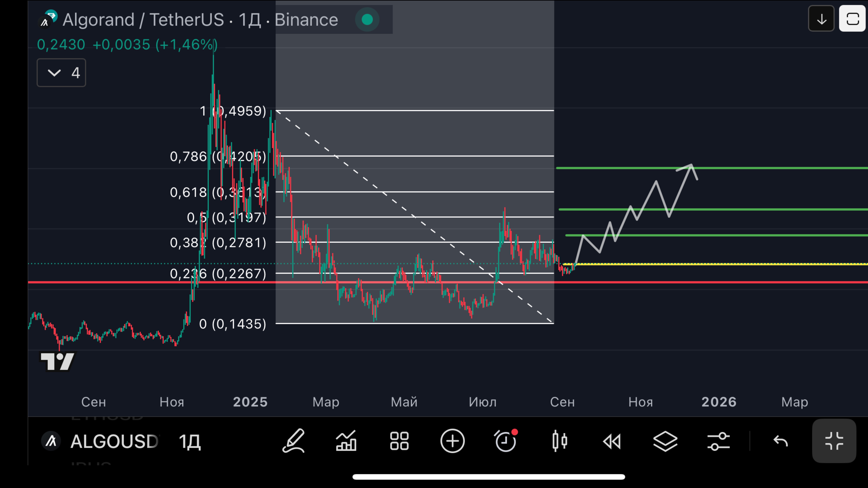Exit fullscreen with the collapse arrows button

click(834, 441)
